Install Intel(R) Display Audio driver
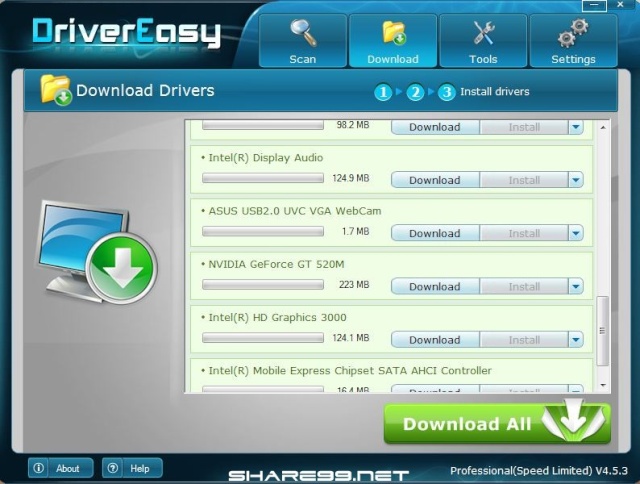The width and height of the screenshot is (640, 484). (524, 180)
